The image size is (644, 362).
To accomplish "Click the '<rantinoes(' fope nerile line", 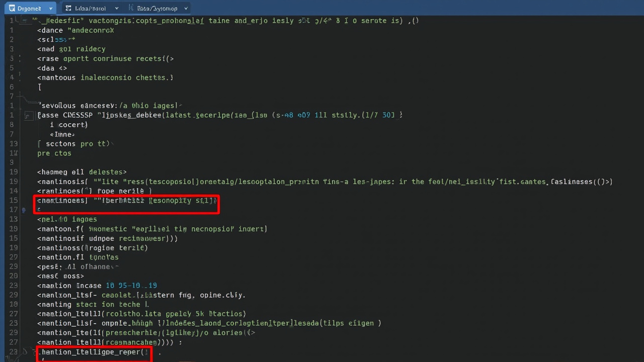I will 94,191.
